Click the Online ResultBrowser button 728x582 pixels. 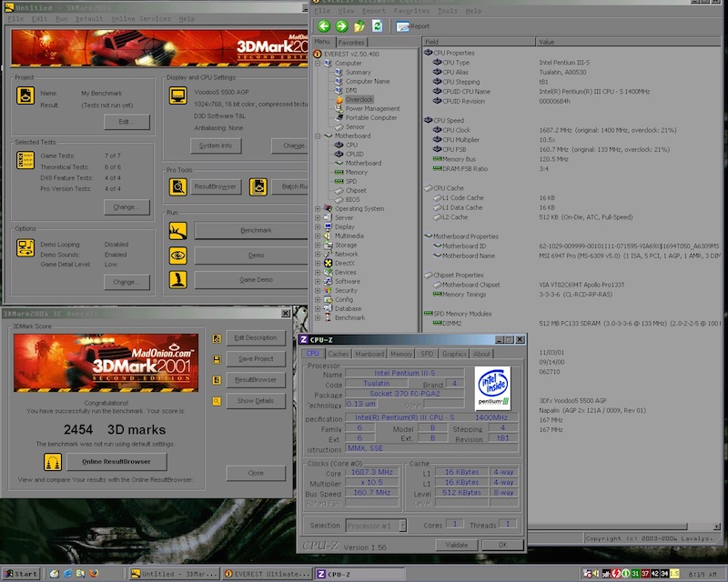point(116,462)
